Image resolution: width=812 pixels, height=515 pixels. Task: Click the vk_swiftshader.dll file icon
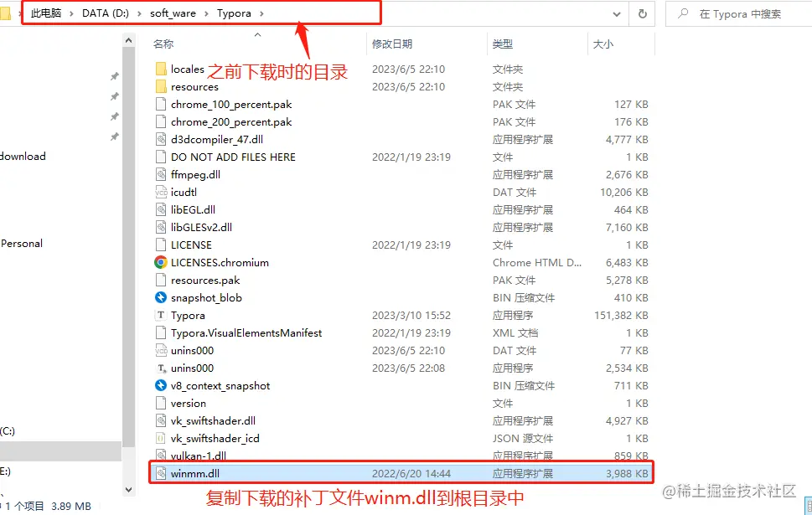pos(161,421)
